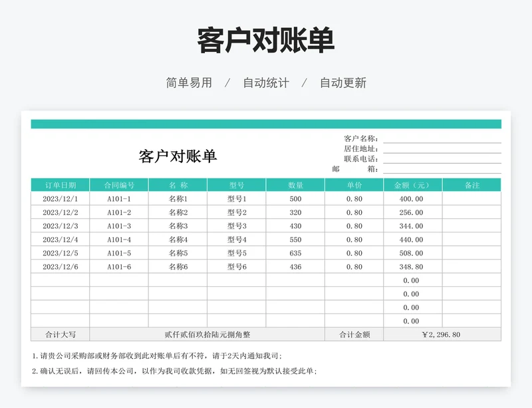Viewport: 532px width, 408px height.
Task: Click the 合计金额 label cell
Action: pyautogui.click(x=354, y=335)
